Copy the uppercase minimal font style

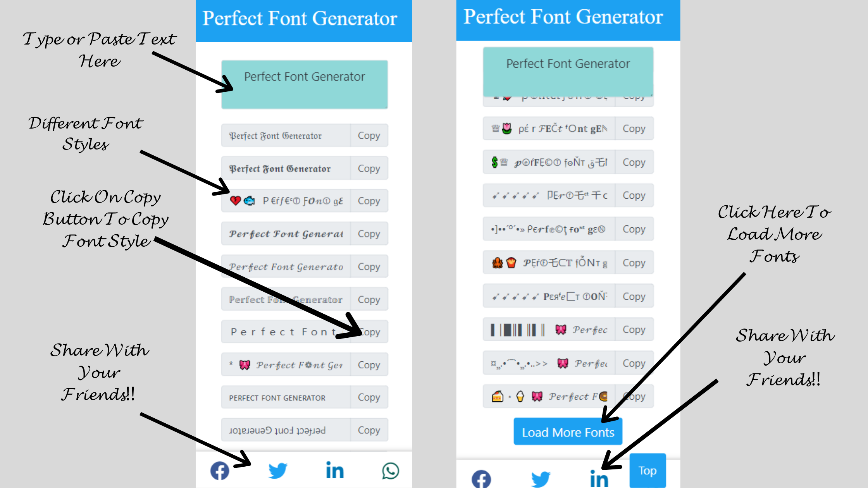pyautogui.click(x=369, y=397)
